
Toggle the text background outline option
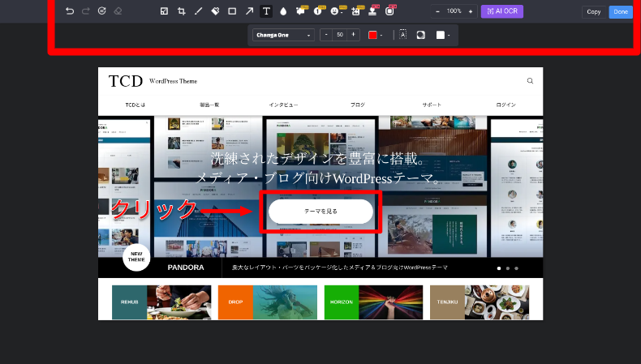402,35
